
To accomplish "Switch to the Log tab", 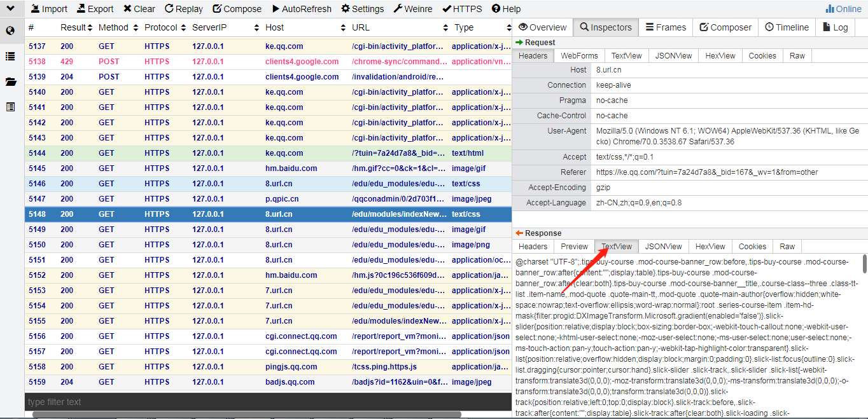I will [836, 27].
